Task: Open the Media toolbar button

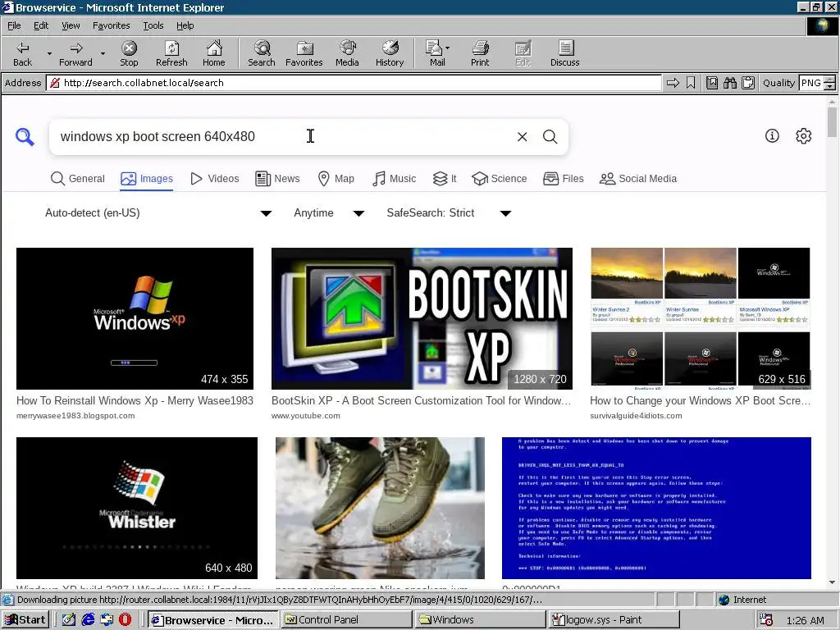Action: (347, 53)
